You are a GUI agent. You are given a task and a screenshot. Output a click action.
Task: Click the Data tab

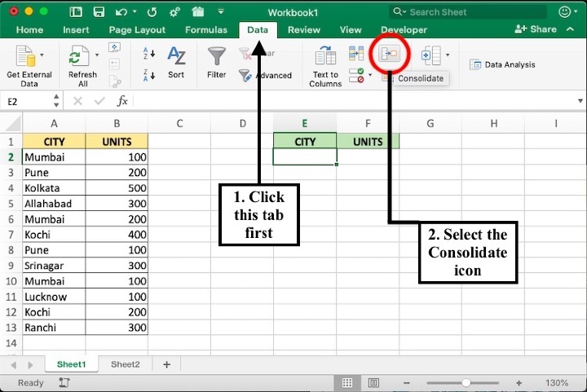click(x=258, y=29)
